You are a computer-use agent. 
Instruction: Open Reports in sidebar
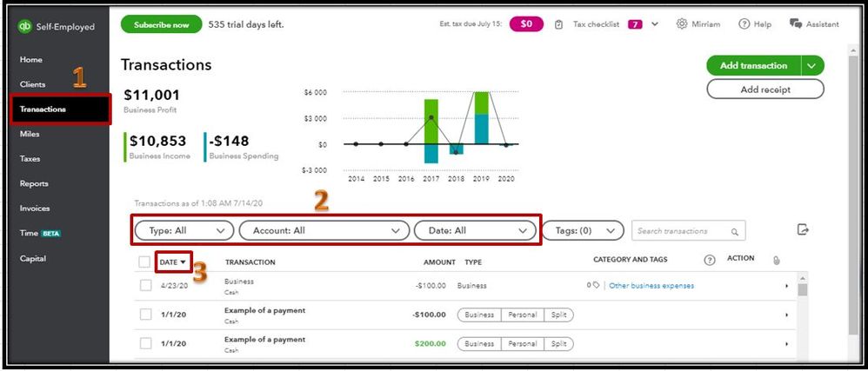click(x=34, y=183)
